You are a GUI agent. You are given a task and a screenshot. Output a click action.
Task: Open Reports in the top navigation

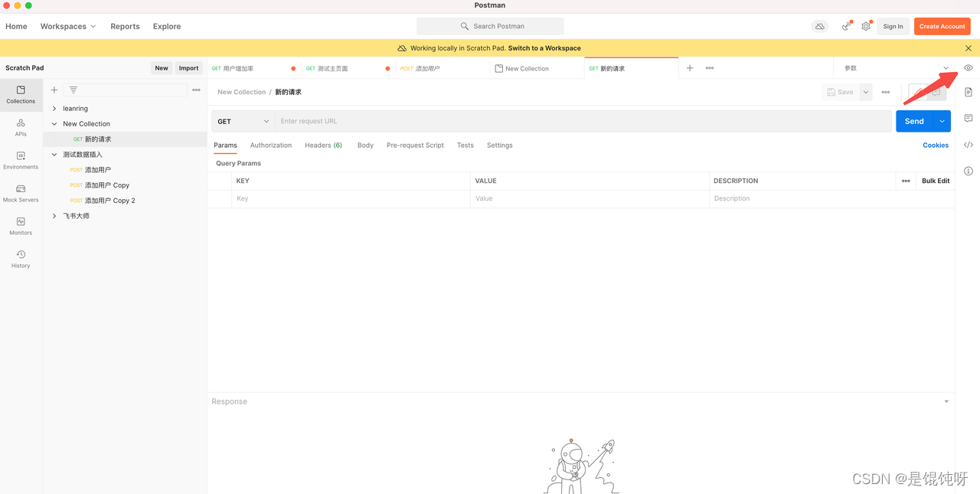(125, 26)
